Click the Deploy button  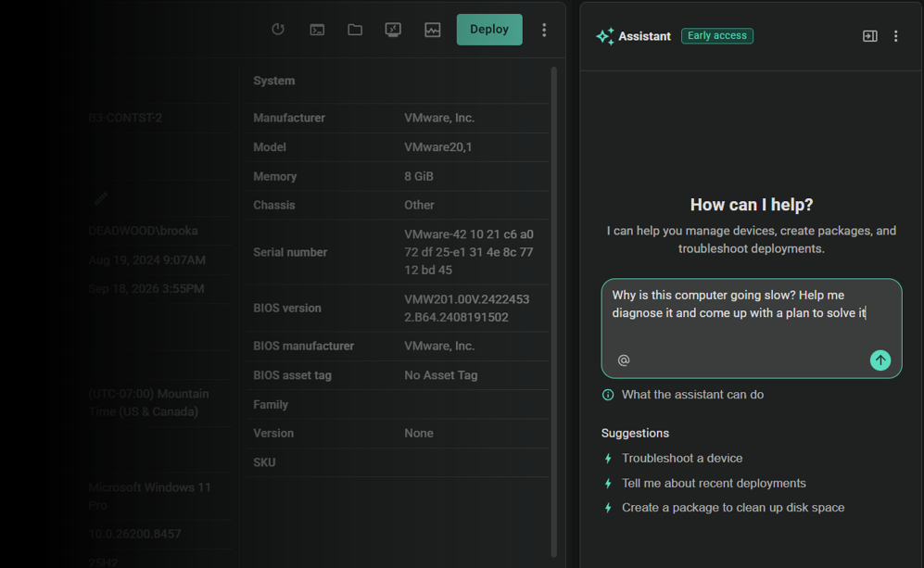pyautogui.click(x=489, y=30)
